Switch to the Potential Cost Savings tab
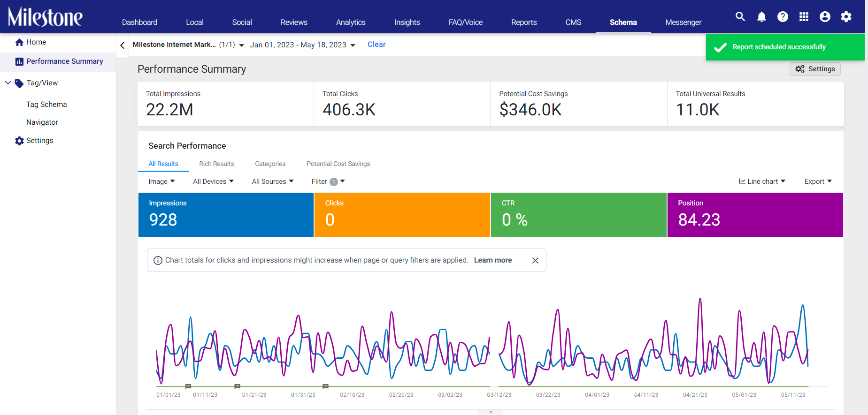868x415 pixels. tap(338, 164)
